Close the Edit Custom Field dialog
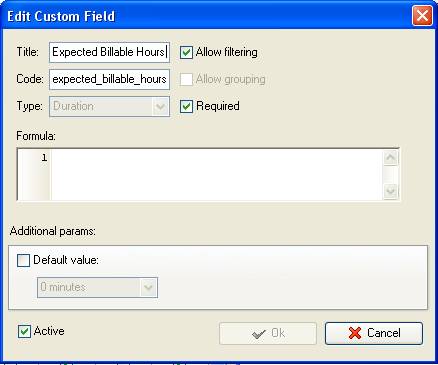 422,16
